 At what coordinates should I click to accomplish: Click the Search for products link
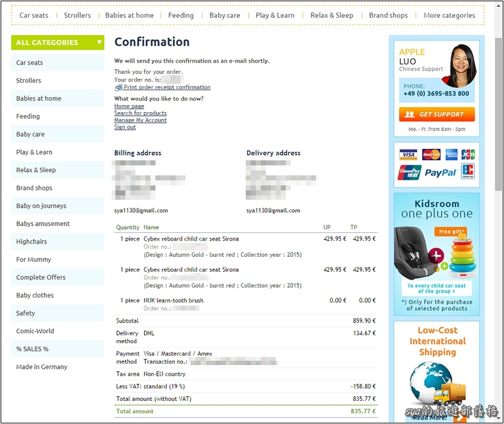(x=140, y=113)
